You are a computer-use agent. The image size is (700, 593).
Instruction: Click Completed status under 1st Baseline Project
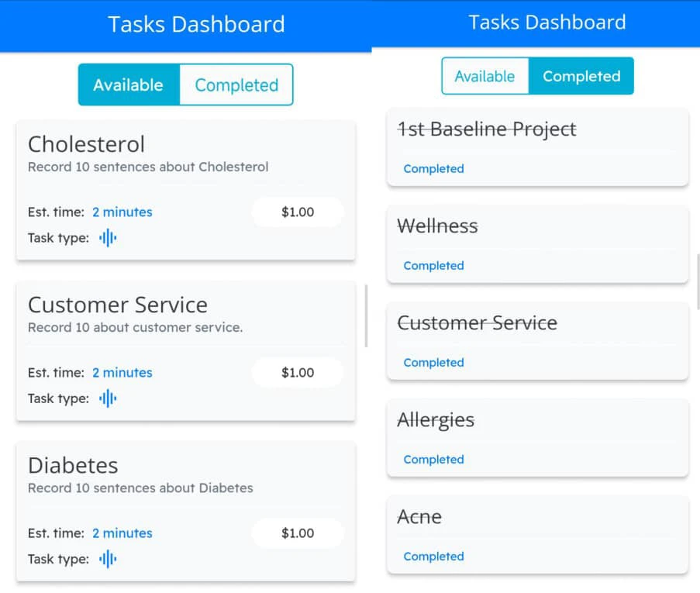click(x=433, y=169)
